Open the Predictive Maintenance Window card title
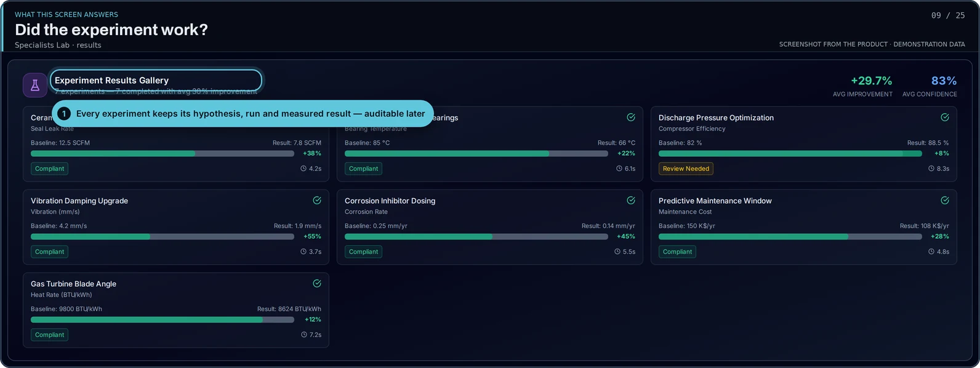 (715, 201)
